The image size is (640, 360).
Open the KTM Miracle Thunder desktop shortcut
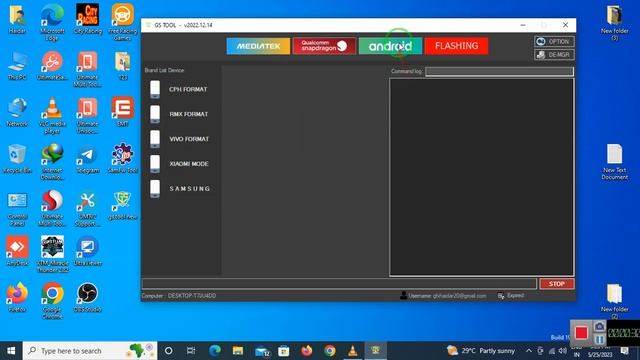[52, 255]
